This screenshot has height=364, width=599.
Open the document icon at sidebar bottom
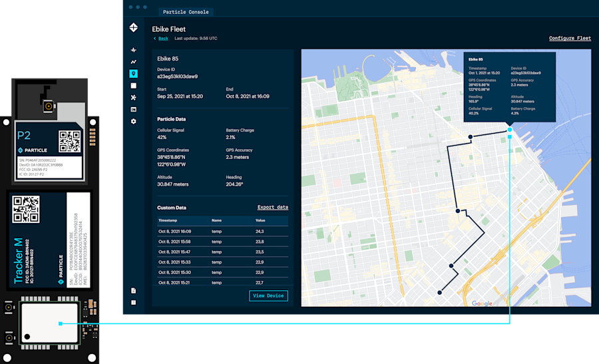tap(133, 291)
